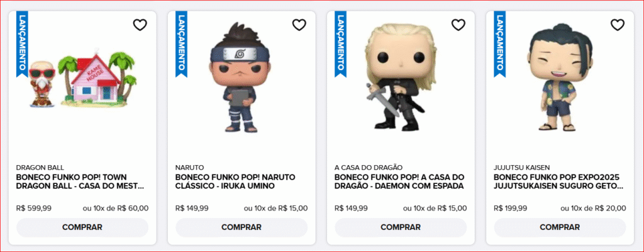
Task: Click Comprar for Suguru Geto figure
Action: pos(560,227)
